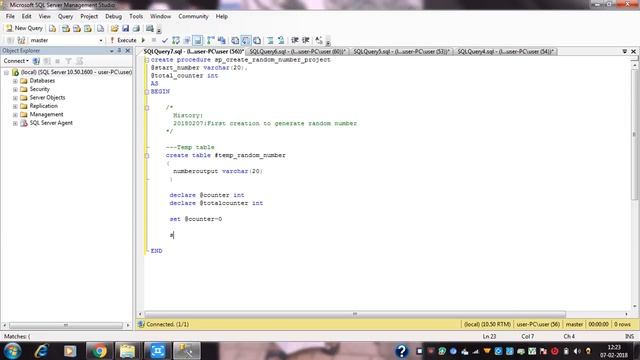
Task: Toggle auto-hide pin on Object Explorer
Action: pos(119,51)
